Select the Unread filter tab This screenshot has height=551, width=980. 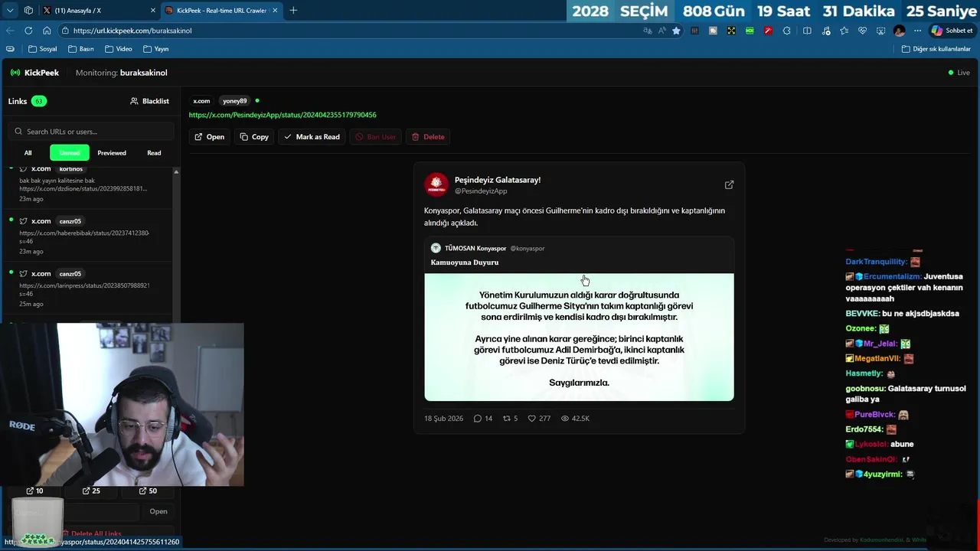pos(70,153)
